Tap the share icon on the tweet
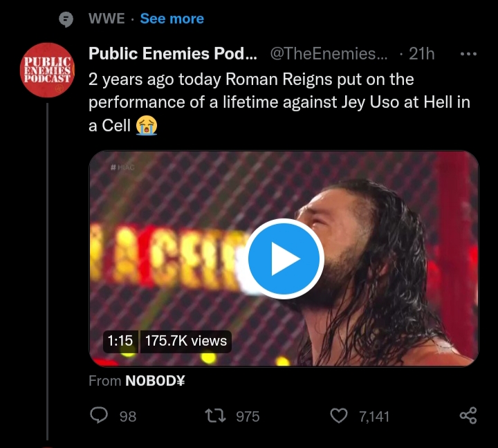This screenshot has height=448, width=498. pyautogui.click(x=468, y=415)
